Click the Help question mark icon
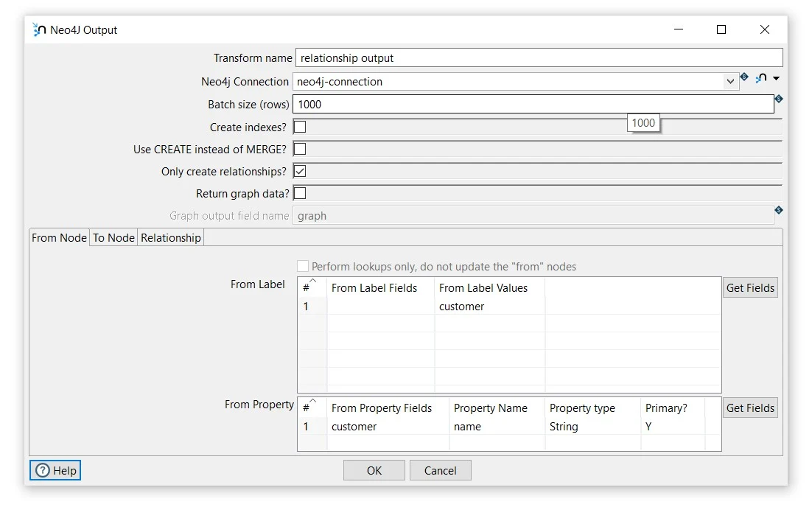The height and width of the screenshot is (507, 812). click(43, 470)
